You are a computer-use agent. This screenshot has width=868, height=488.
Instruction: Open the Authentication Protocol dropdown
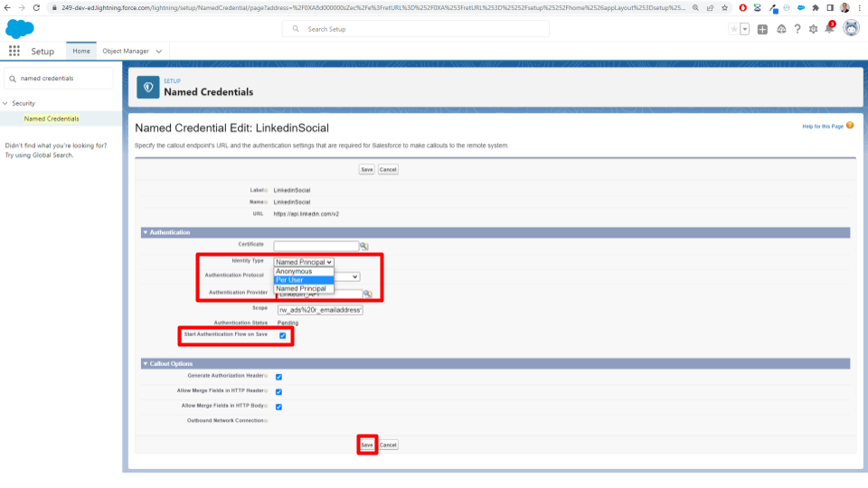pyautogui.click(x=346, y=277)
